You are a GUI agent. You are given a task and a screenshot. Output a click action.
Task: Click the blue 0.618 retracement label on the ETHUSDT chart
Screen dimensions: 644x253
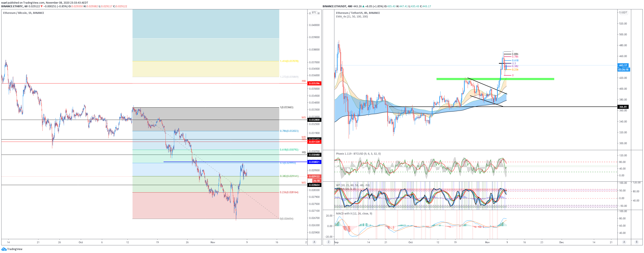click(x=515, y=60)
